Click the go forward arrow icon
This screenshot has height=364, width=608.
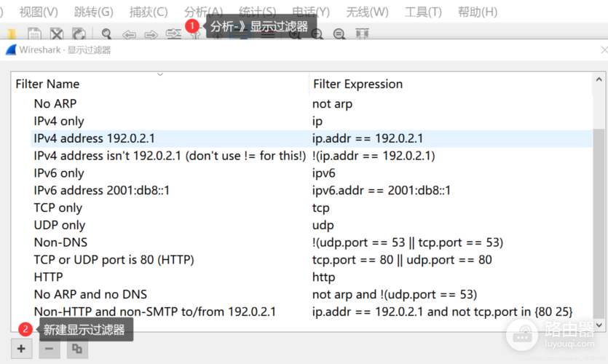click(x=151, y=34)
